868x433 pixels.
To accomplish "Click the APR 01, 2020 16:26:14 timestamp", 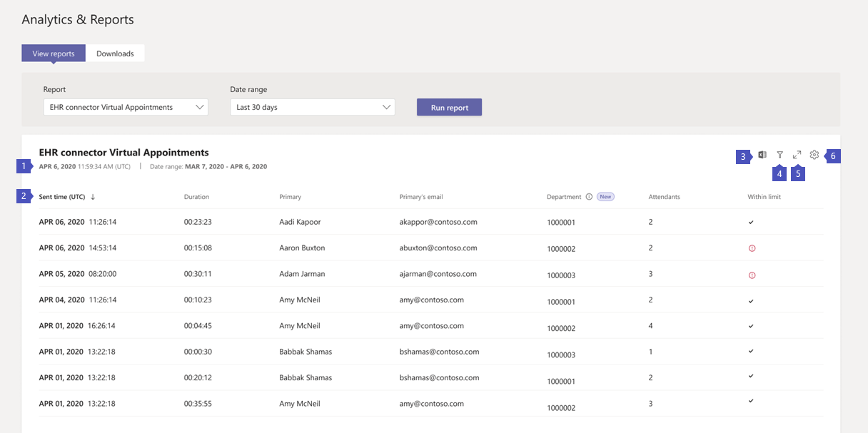I will pyautogui.click(x=78, y=325).
